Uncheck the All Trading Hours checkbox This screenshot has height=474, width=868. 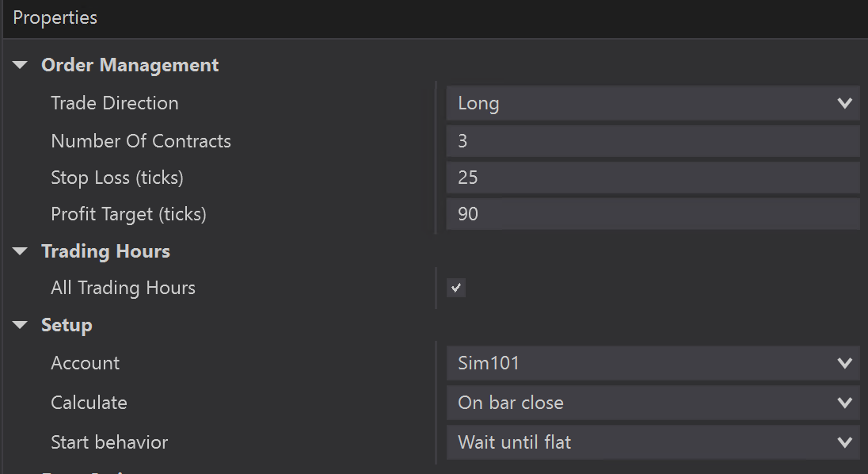coord(456,288)
